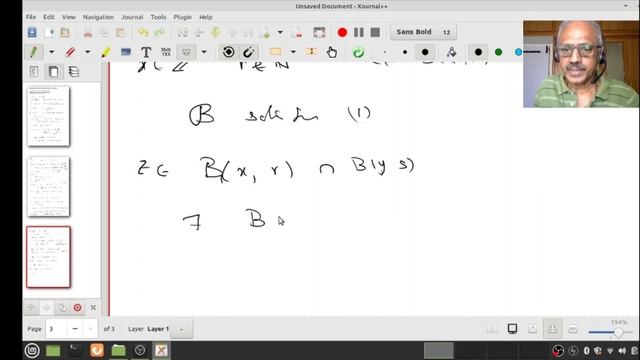The height and width of the screenshot is (360, 640).
Task: Choose the Select Rectangle tool
Action: [276, 52]
